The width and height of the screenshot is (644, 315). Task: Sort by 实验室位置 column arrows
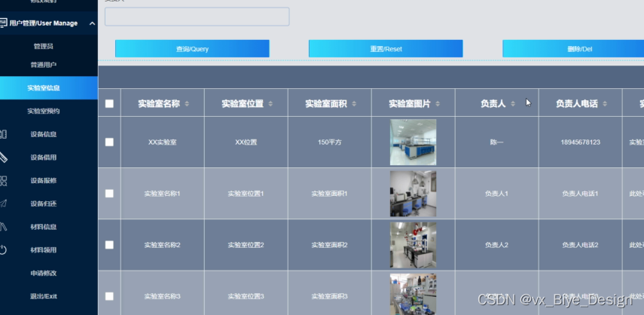click(270, 104)
